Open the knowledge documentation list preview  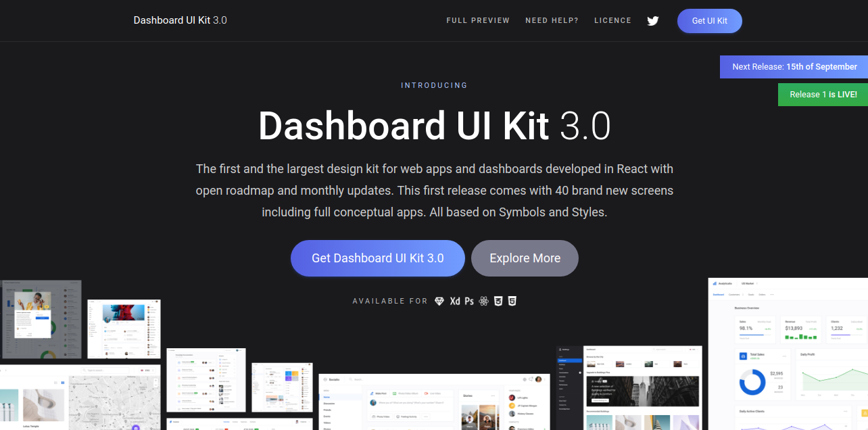[x=206, y=380]
